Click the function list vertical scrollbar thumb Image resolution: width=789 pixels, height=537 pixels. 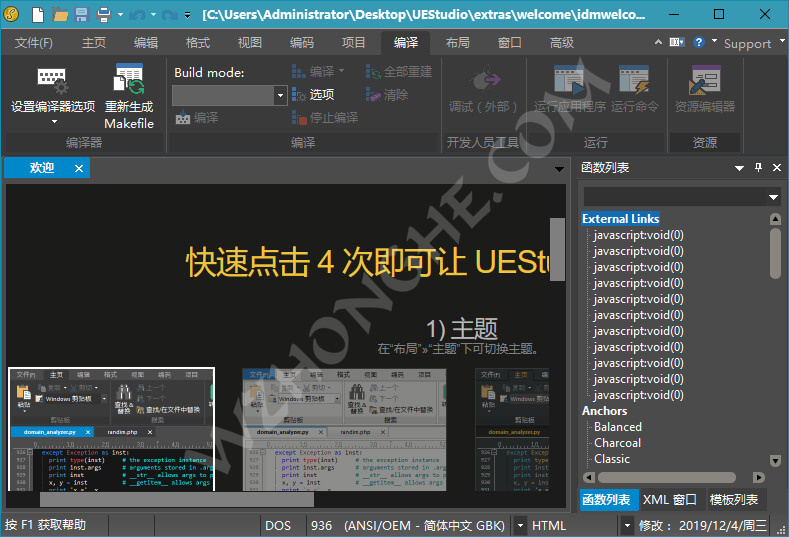pyautogui.click(x=775, y=252)
